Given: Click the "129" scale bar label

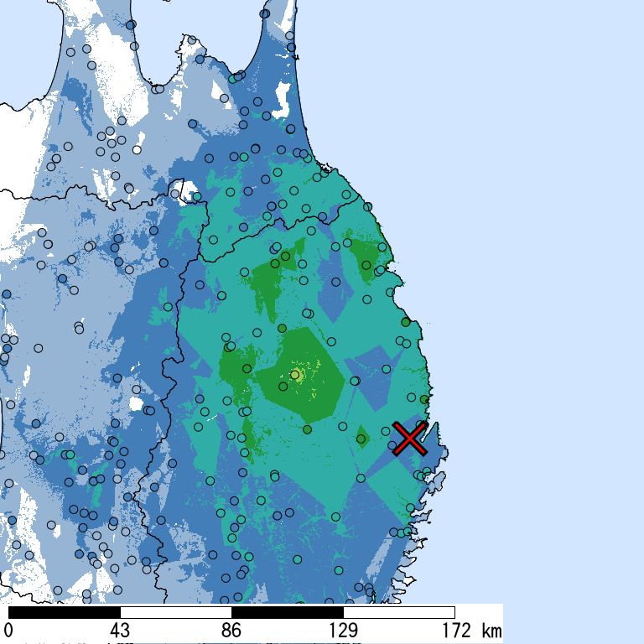Looking at the screenshot, I should tap(343, 631).
